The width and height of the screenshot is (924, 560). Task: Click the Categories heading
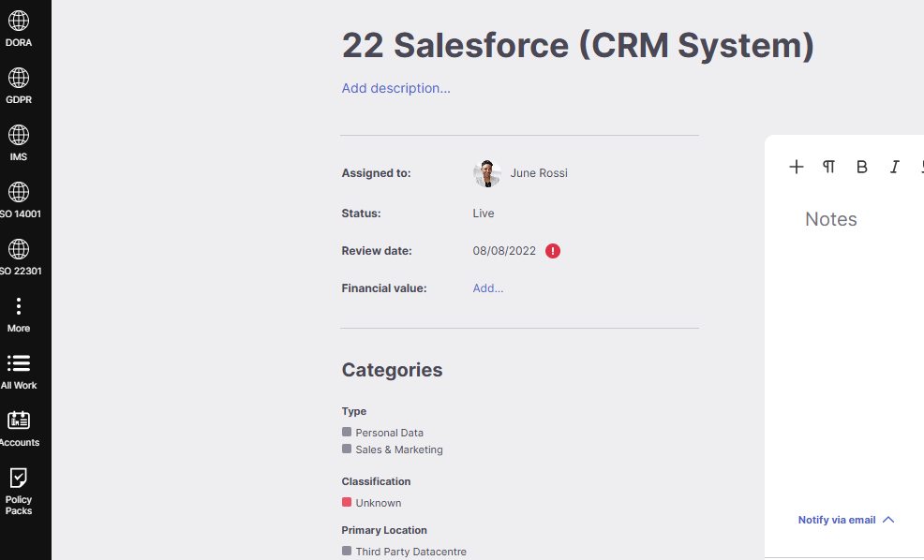(x=392, y=370)
